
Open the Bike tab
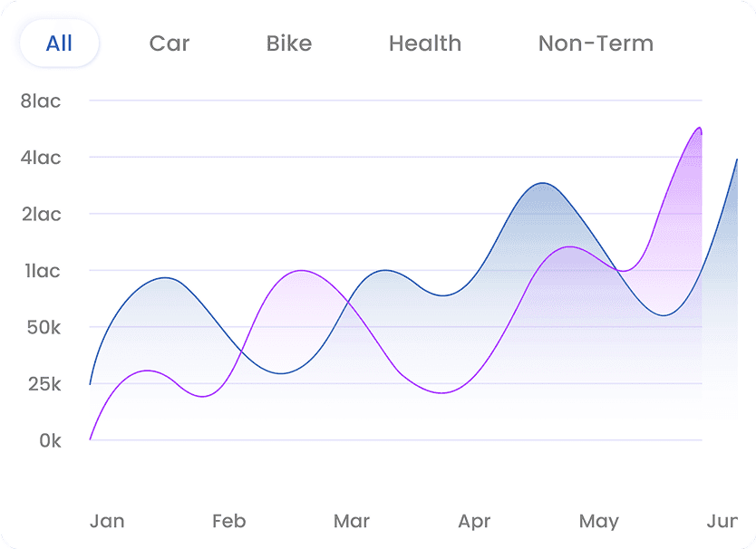pyautogui.click(x=289, y=43)
